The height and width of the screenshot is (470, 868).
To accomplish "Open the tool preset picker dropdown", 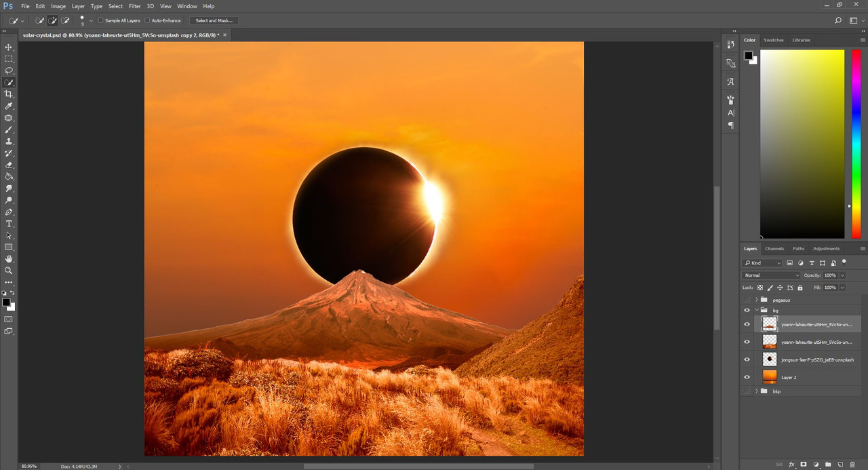I will point(23,20).
